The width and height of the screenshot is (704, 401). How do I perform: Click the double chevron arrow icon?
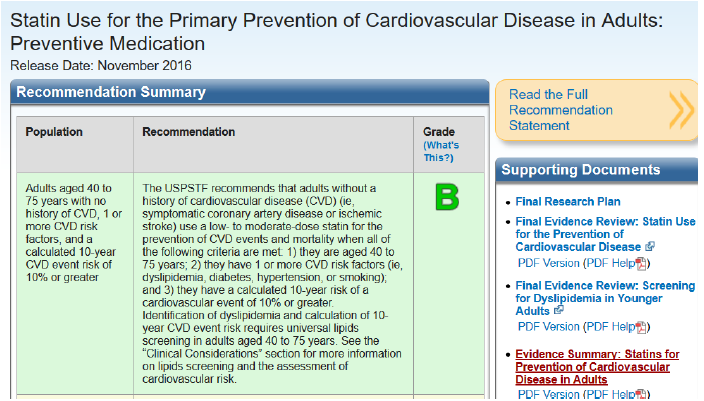pos(680,110)
